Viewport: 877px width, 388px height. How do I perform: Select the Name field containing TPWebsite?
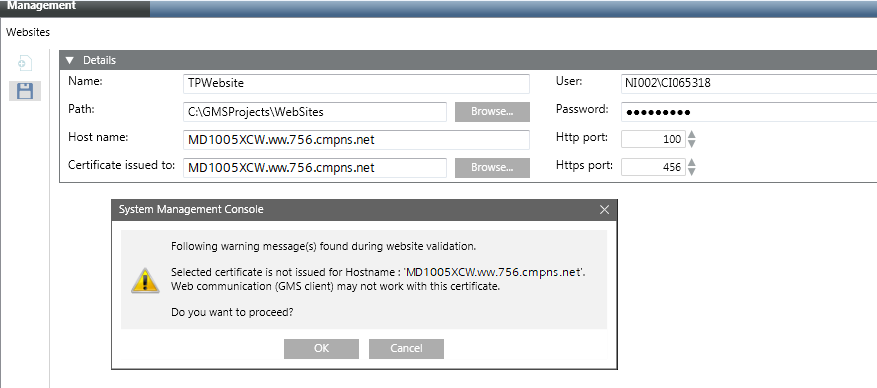[x=356, y=84]
